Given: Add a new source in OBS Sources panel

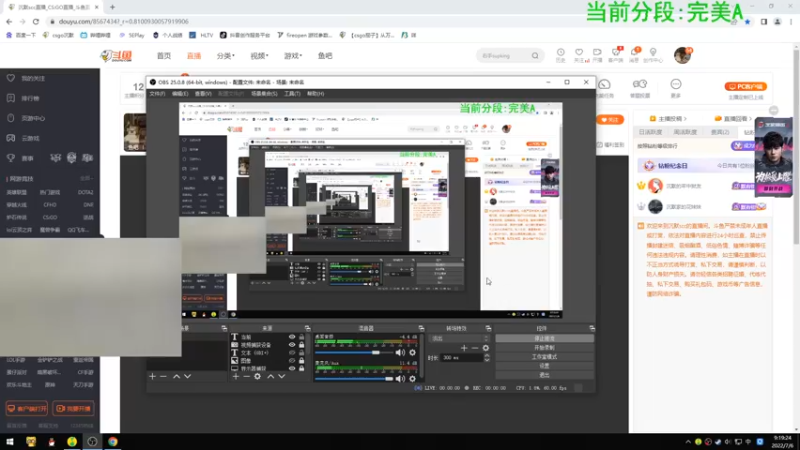Looking at the screenshot, I should pyautogui.click(x=236, y=377).
